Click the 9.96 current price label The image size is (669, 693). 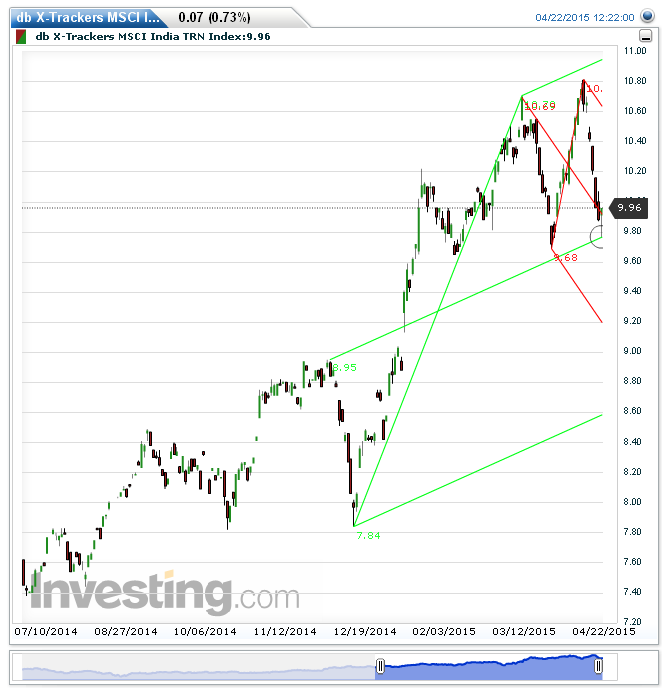point(629,208)
